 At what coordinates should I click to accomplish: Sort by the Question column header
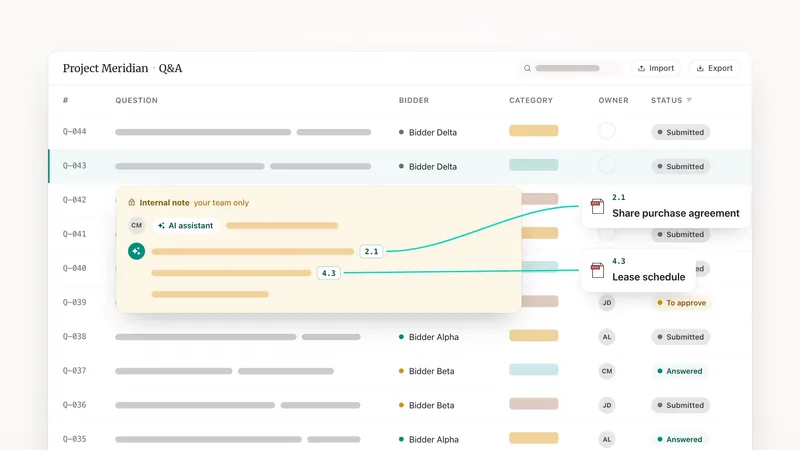(x=136, y=101)
